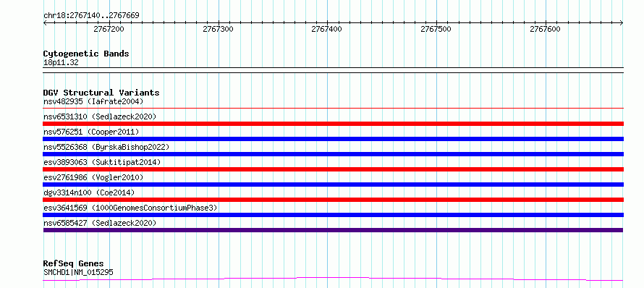This screenshot has height=288, width=644.
Task: Click the esv2761986 (Vogler2010) label
Action: point(93,177)
